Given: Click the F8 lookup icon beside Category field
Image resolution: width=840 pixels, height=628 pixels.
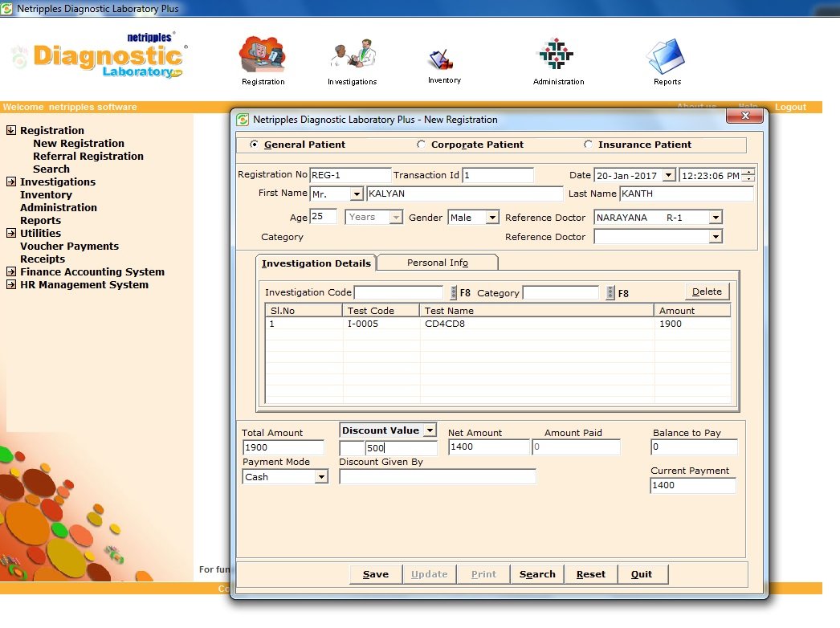Looking at the screenshot, I should tap(610, 293).
